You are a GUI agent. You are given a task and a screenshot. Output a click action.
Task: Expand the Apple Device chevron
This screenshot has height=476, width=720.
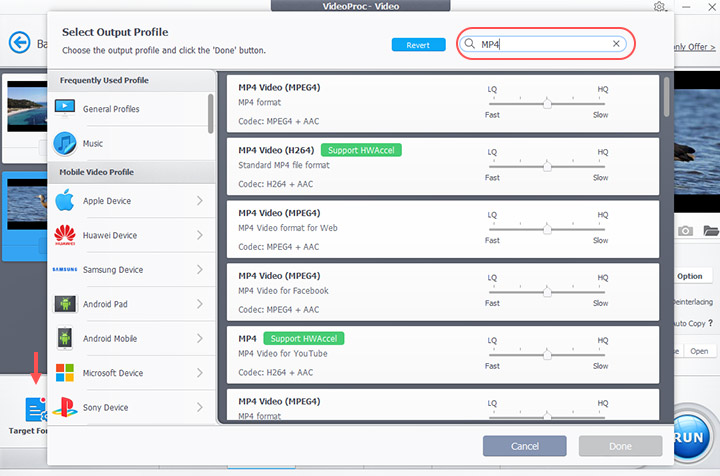click(200, 201)
